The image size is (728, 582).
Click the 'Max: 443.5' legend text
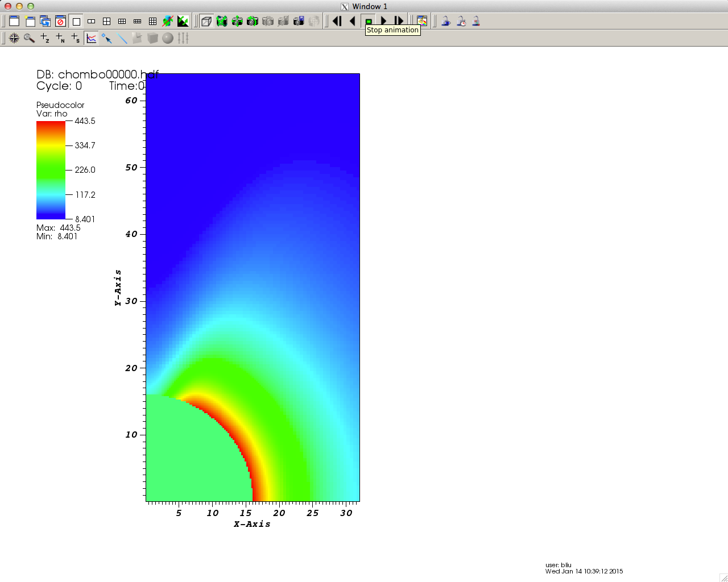coord(59,228)
